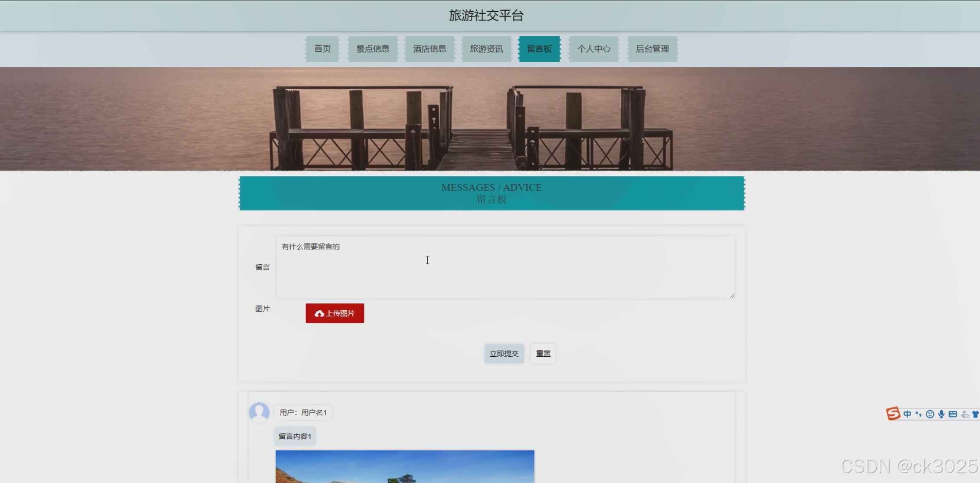Click the Sogou voice input microphone
The height and width of the screenshot is (483, 980).
point(941,414)
